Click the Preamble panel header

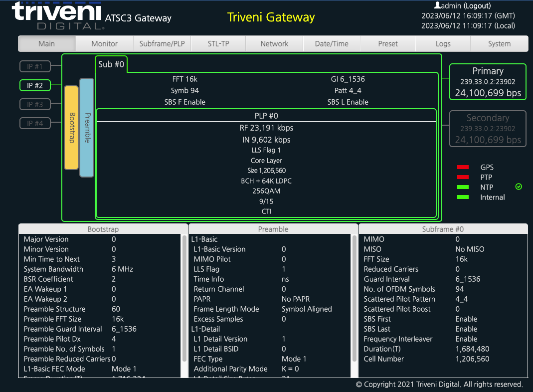273,229
